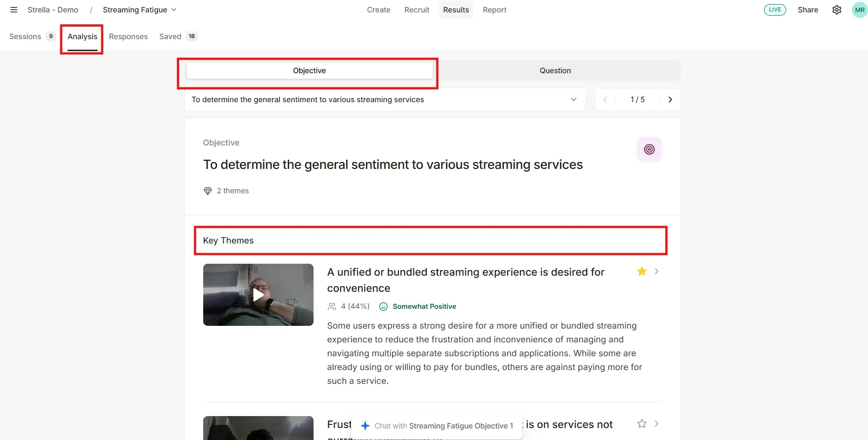Go to the previous objective
Screen dimensions: 868x440
[605, 99]
